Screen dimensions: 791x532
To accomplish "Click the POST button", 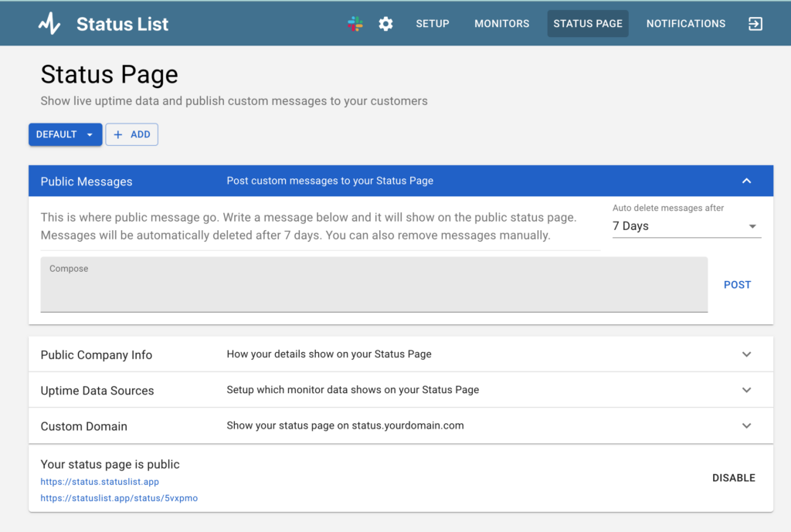I will point(737,285).
